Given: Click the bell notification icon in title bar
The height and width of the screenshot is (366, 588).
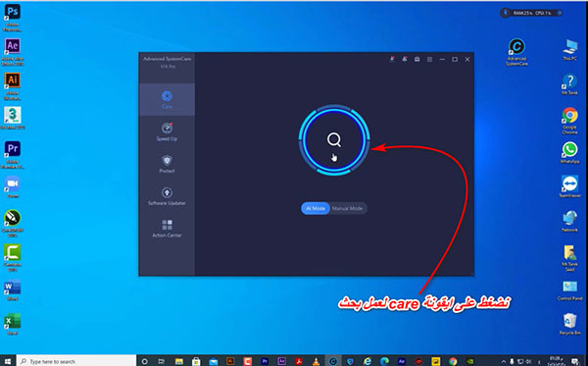Looking at the screenshot, I should [x=405, y=59].
